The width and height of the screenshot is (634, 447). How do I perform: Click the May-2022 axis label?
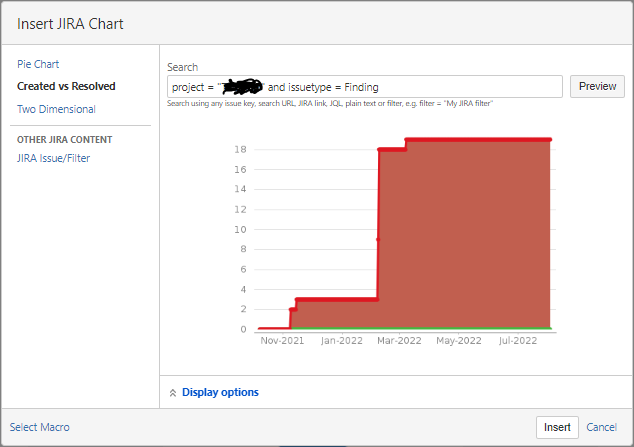pyautogui.click(x=459, y=341)
